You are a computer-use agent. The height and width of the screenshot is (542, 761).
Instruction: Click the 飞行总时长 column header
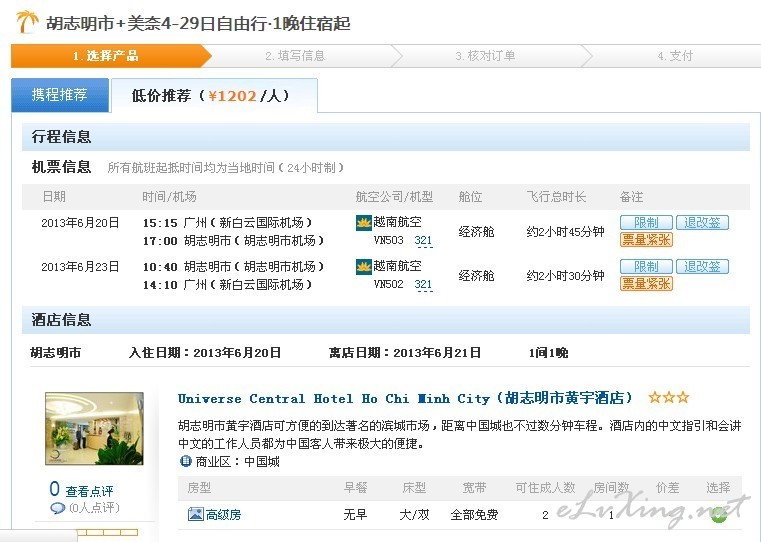[556, 197]
